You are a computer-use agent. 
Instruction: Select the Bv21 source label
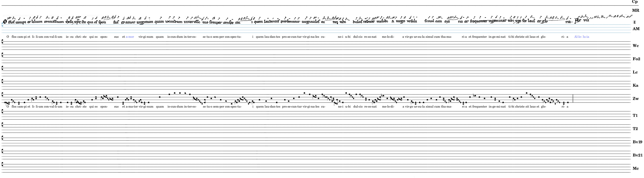(x=637, y=155)
